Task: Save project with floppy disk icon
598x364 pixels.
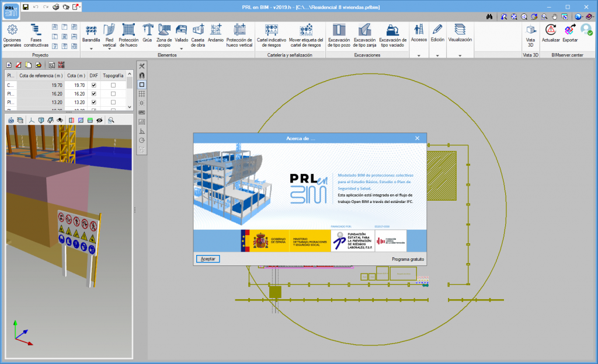Action: pos(26,7)
